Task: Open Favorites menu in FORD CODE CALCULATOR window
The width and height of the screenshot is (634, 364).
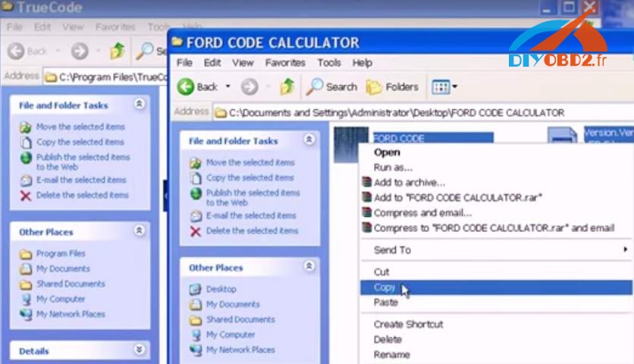Action: (x=285, y=63)
